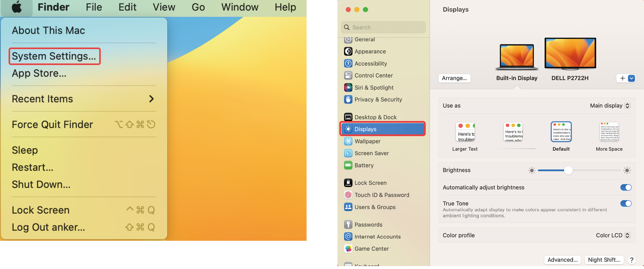The height and width of the screenshot is (269, 644).
Task: Click the Apple logo menu icon
Action: tap(17, 7)
